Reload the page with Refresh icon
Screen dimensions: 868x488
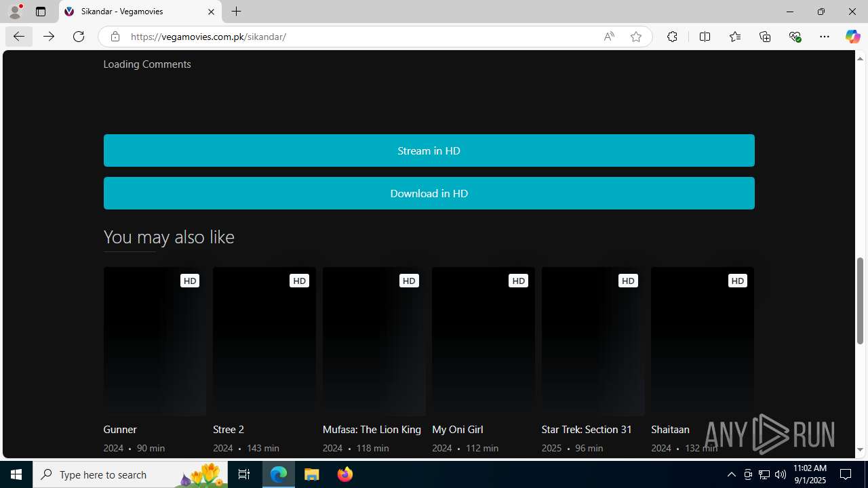pyautogui.click(x=79, y=37)
